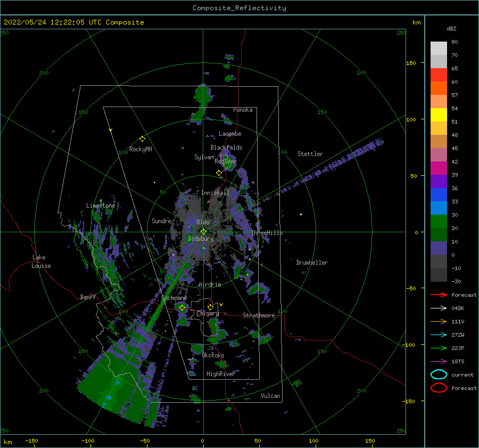Image resolution: width=479 pixels, height=448 pixels.
Task: Click the Didsbury city label
Action: (201, 239)
